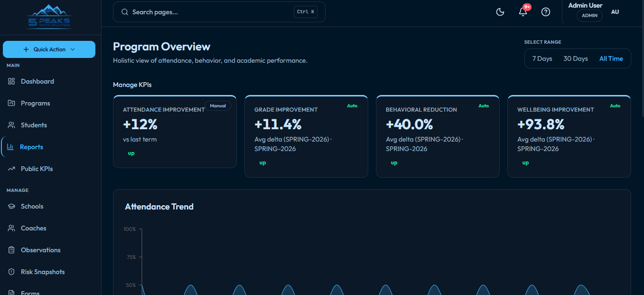The image size is (644, 295).
Task: Click the Reports bar chart icon
Action: pyautogui.click(x=11, y=147)
